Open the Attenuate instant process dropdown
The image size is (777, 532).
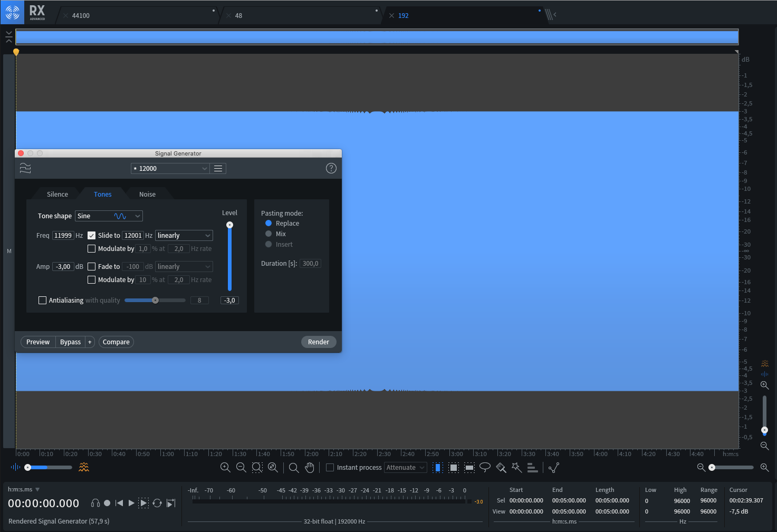[405, 468]
